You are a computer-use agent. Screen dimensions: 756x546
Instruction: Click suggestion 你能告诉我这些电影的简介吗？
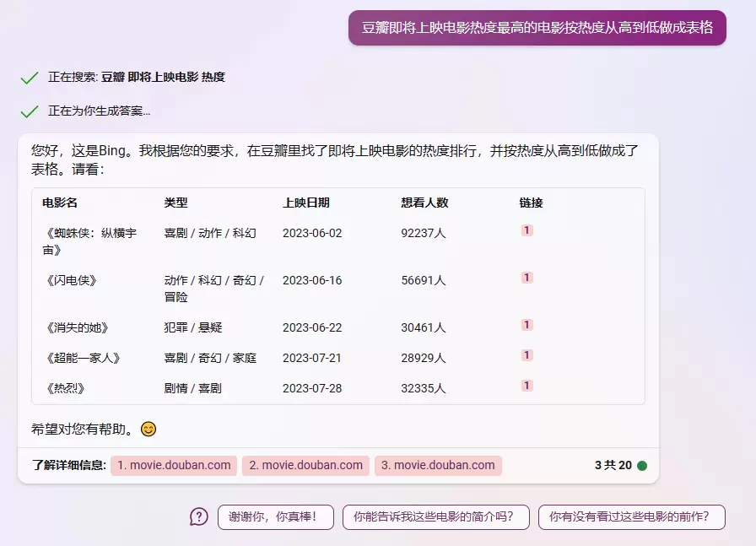coord(436,517)
